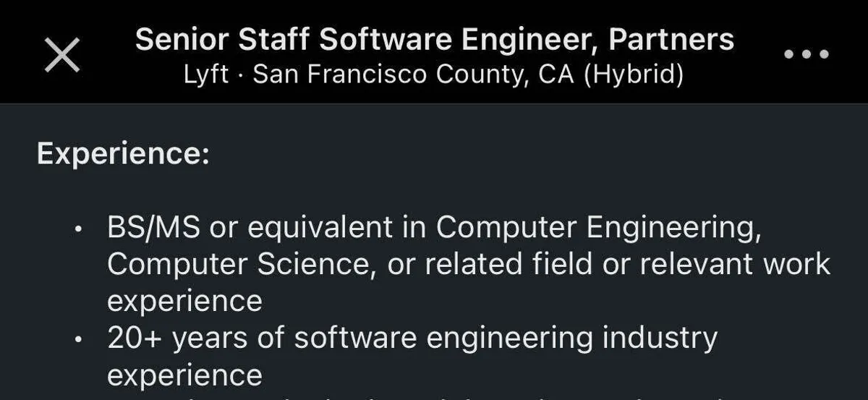The width and height of the screenshot is (868, 400).
Task: Click the word experience ending the degree bullet
Action: tap(184, 301)
